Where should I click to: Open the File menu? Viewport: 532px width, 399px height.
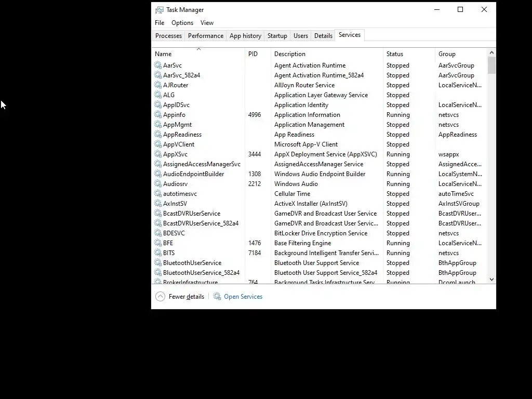[x=159, y=23]
